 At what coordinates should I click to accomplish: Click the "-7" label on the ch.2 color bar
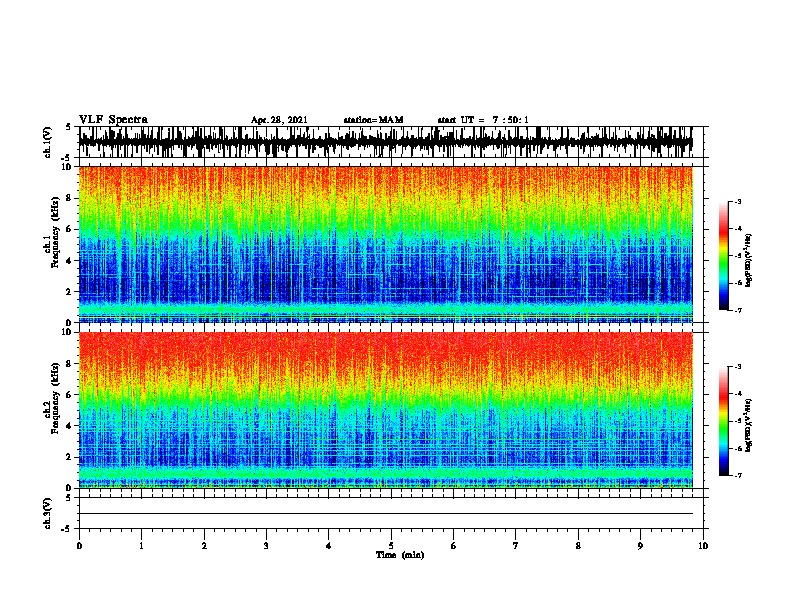(737, 475)
